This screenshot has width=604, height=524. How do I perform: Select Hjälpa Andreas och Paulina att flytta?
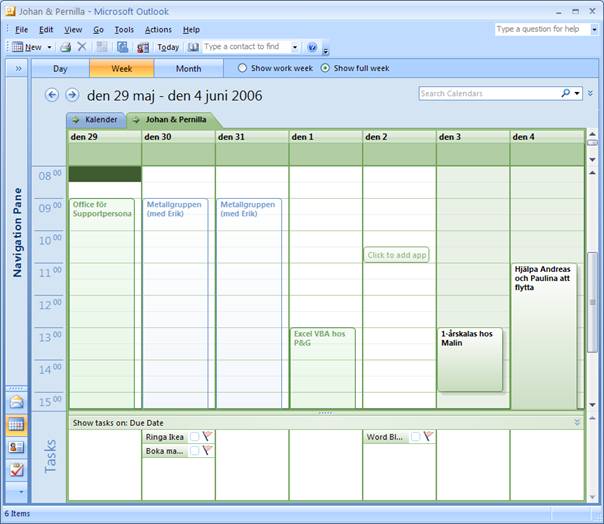coord(544,335)
